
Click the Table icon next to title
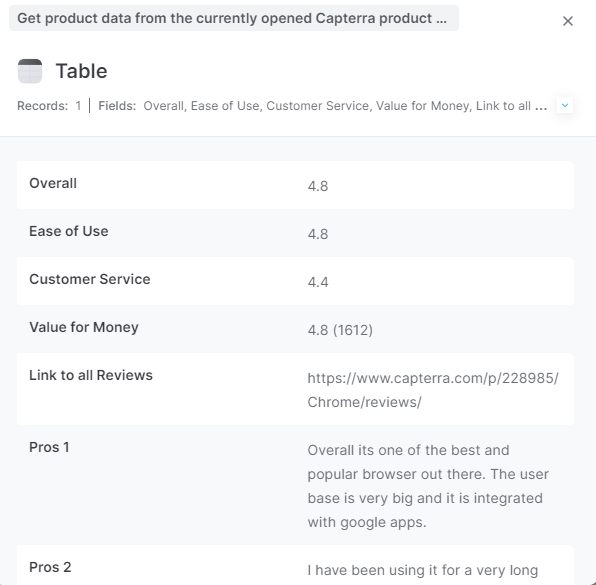coord(30,71)
